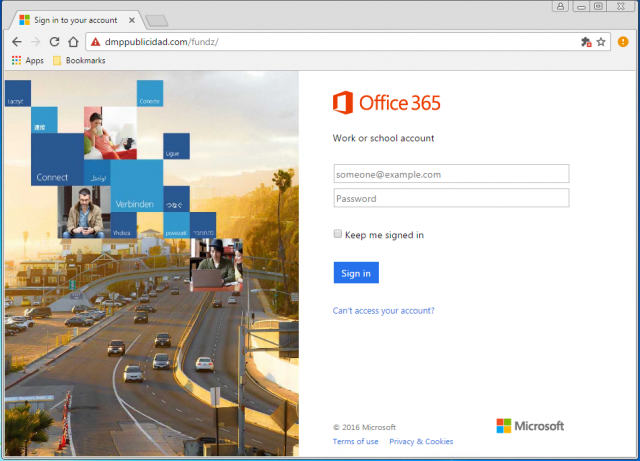
Task: Click the Microsoft logo in footer
Action: (x=530, y=426)
